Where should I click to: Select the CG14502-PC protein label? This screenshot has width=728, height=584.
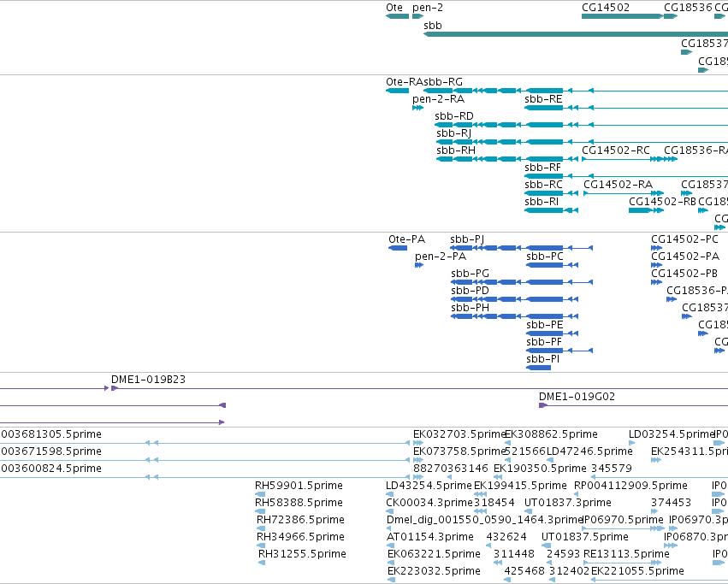pos(684,239)
